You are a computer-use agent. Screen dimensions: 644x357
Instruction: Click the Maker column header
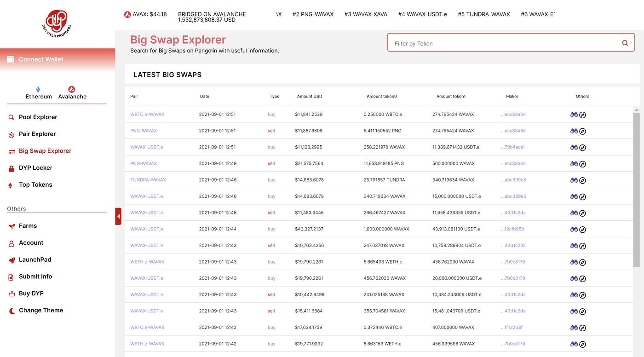tap(512, 97)
